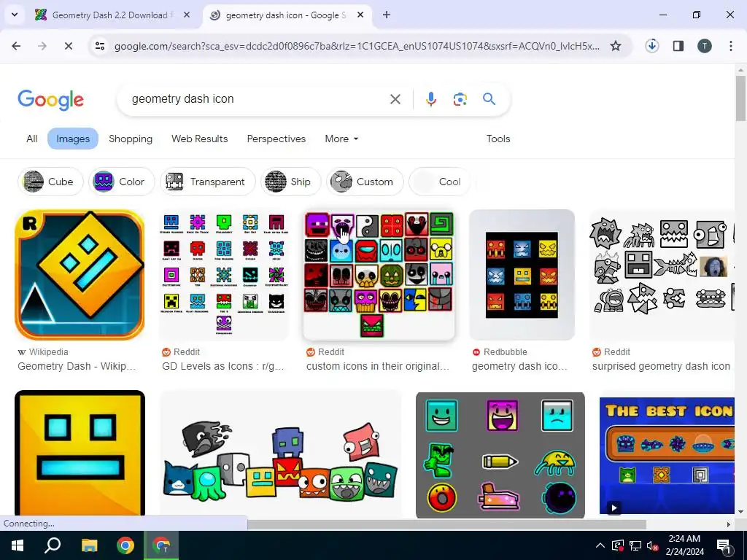747x560 pixels.
Task: Expand the More search filters dropdown
Action: point(341,139)
